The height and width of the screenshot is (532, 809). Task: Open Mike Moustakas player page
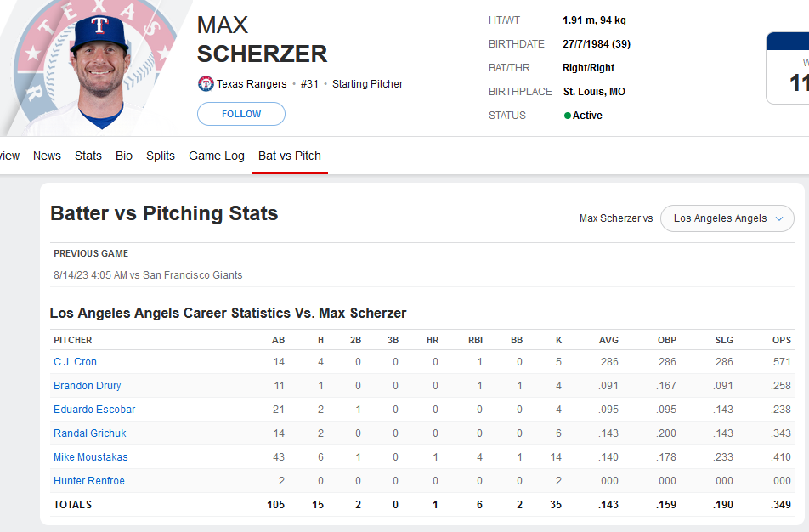(91, 456)
